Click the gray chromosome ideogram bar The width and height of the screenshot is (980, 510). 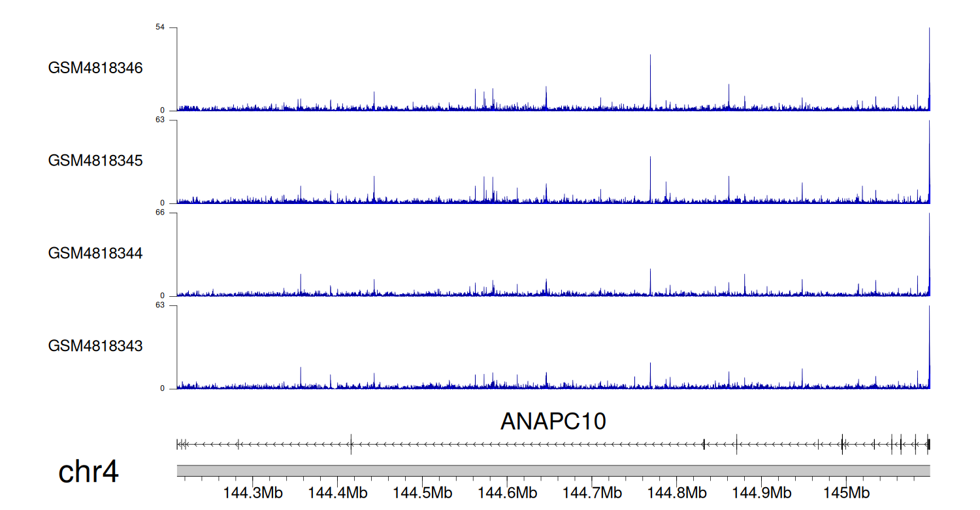pyautogui.click(x=553, y=471)
